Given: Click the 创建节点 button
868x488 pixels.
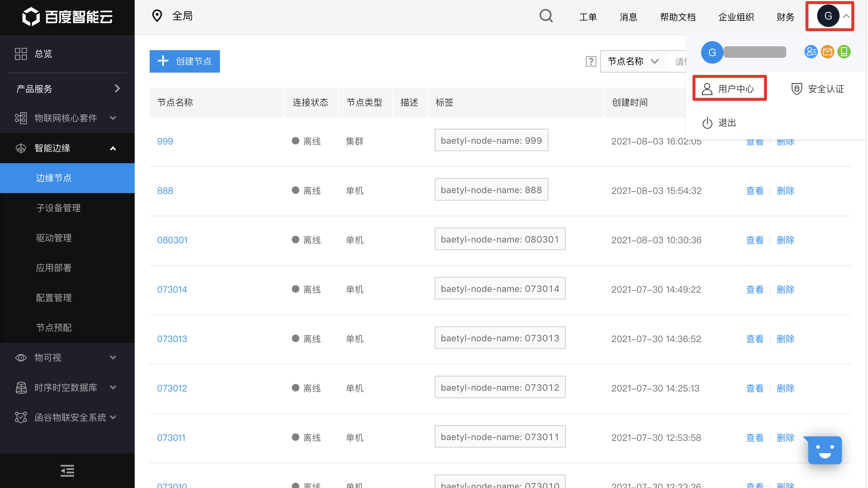Looking at the screenshot, I should pyautogui.click(x=185, y=61).
